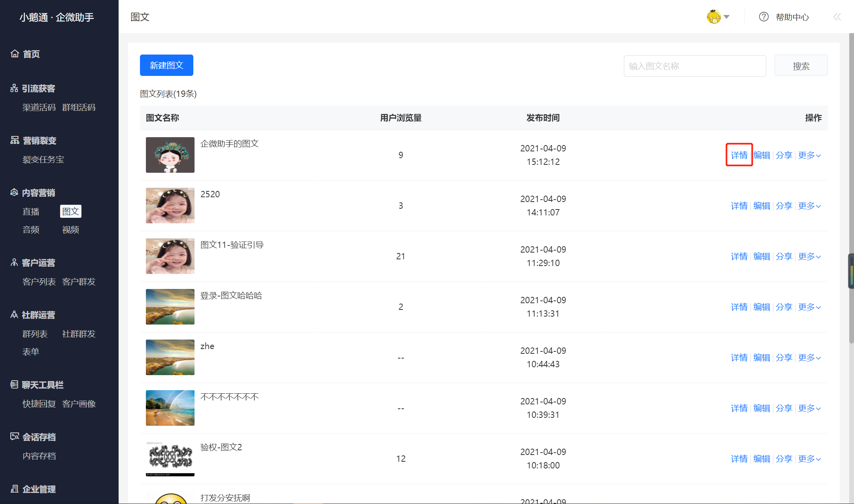This screenshot has width=854, height=504.
Task: Click thumbnail of 验权-图文2 article
Action: coord(170,459)
